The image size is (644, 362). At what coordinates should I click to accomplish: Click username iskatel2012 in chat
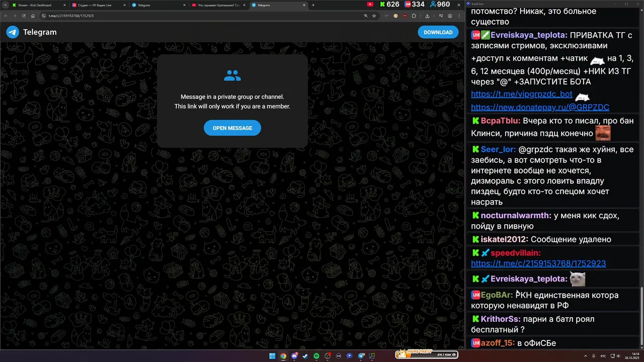(505, 239)
